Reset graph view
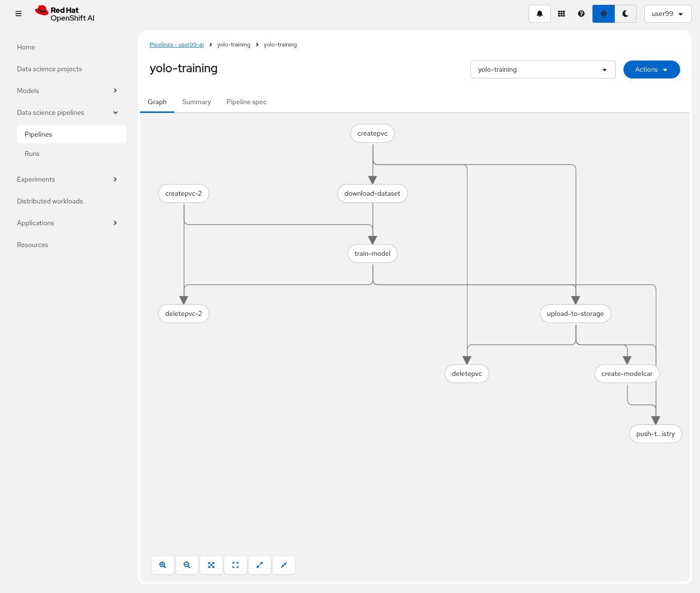Viewport: 700px width, 593px height. point(235,565)
